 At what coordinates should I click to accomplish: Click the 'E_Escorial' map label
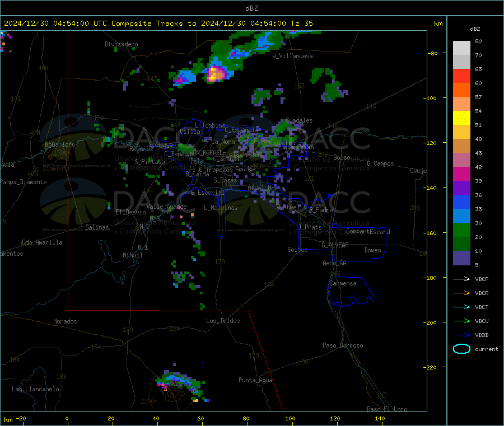click(x=208, y=193)
